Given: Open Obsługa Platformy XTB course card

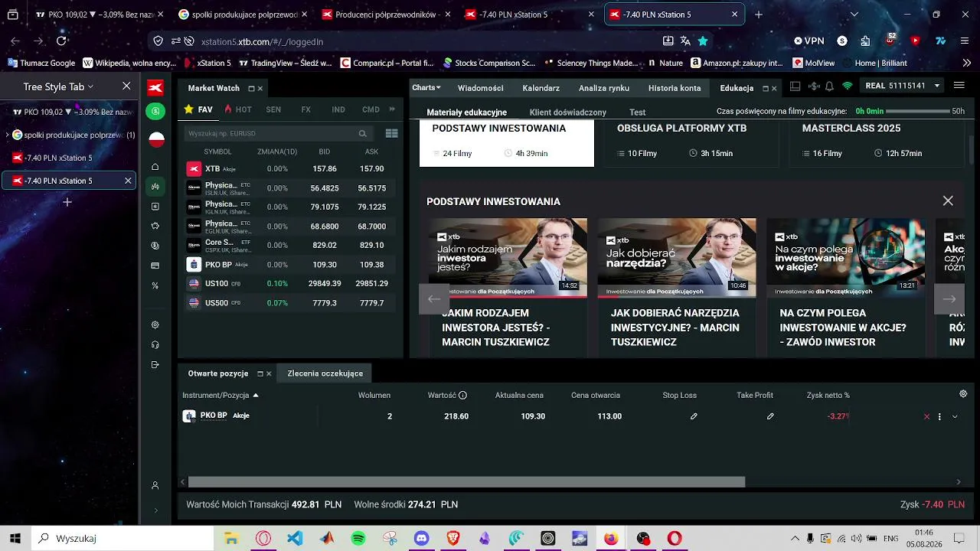Looking at the screenshot, I should tap(692, 143).
